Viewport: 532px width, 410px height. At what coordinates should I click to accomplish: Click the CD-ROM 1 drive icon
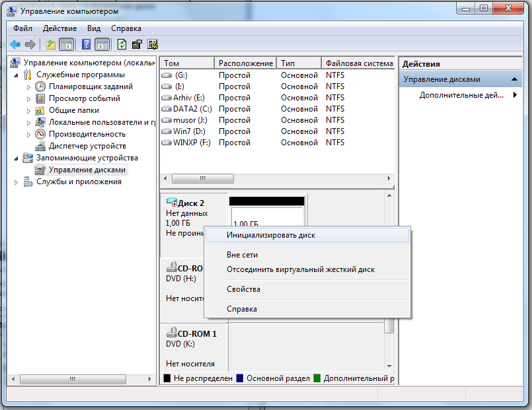tap(172, 333)
